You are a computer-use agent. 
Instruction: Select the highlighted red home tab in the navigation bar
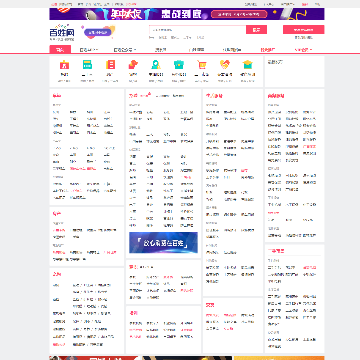60,50
